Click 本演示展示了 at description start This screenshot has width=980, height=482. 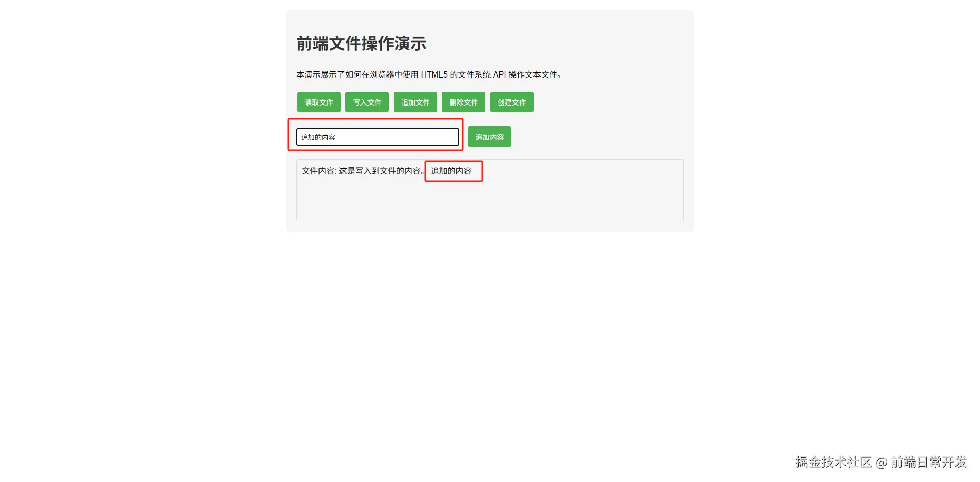click(321, 74)
